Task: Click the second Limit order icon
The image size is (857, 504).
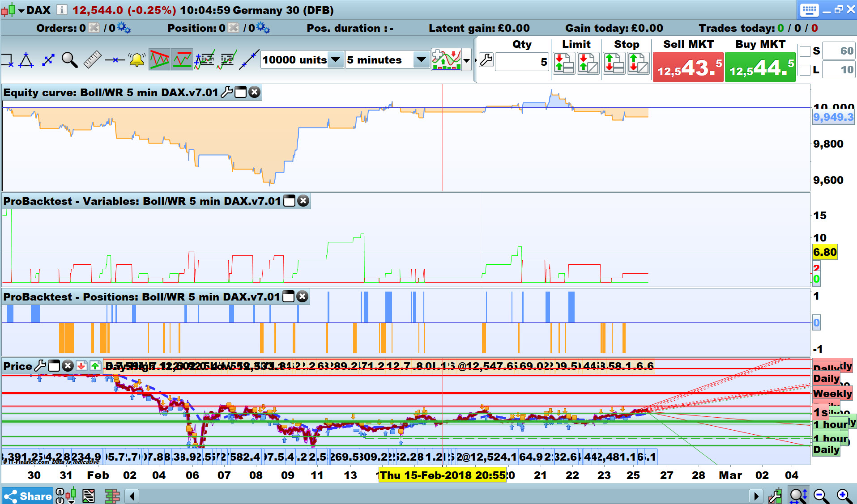Action: [588, 63]
